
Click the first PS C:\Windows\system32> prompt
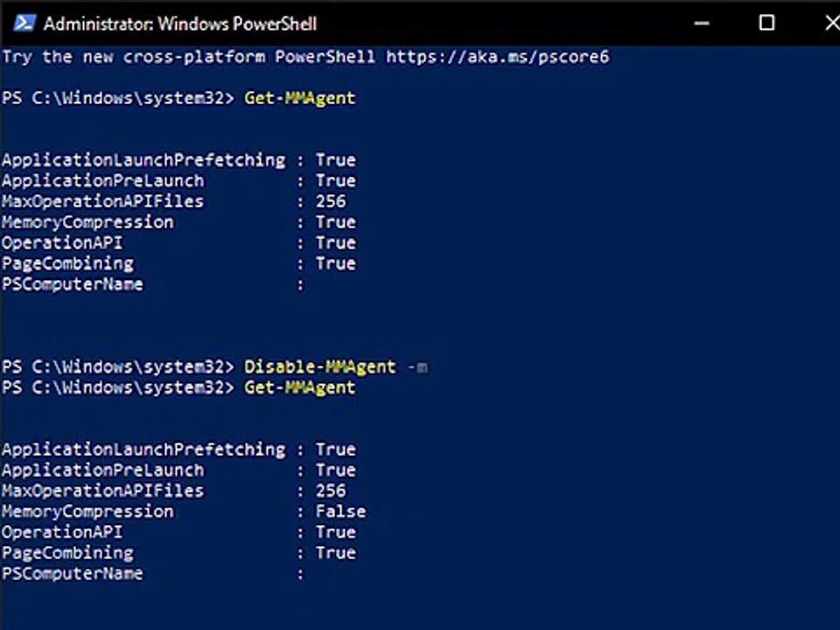[x=119, y=98]
